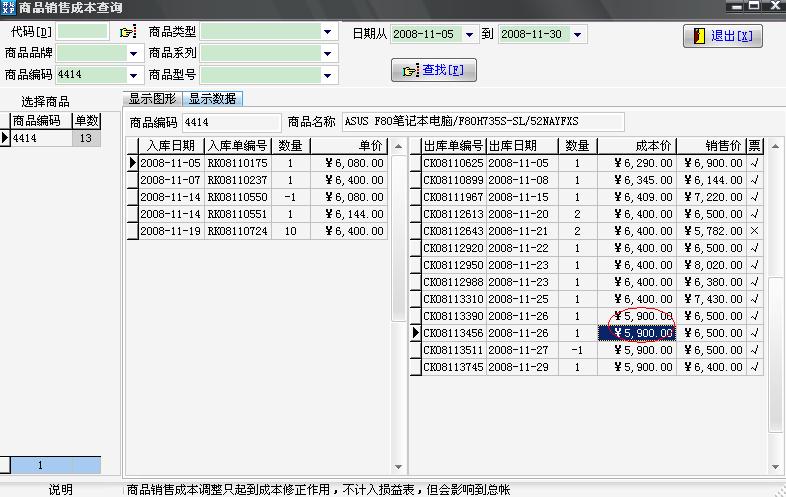Click the 商品编码 field showing 4414 in detail panel

click(232, 122)
